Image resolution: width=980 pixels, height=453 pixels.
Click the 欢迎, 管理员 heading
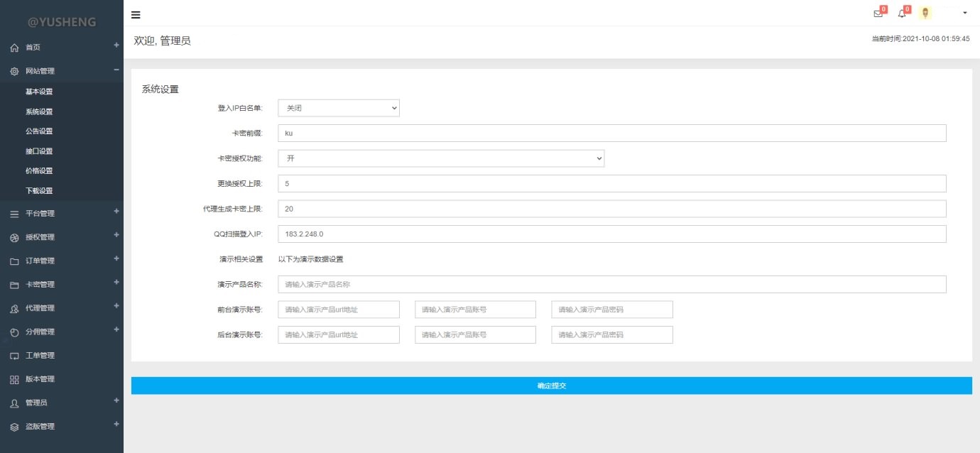tap(163, 41)
